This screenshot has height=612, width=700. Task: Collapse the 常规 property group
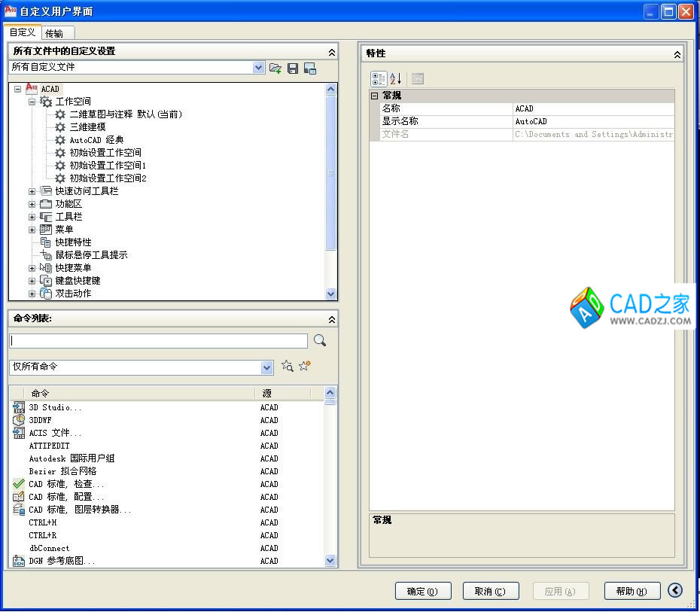point(375,96)
